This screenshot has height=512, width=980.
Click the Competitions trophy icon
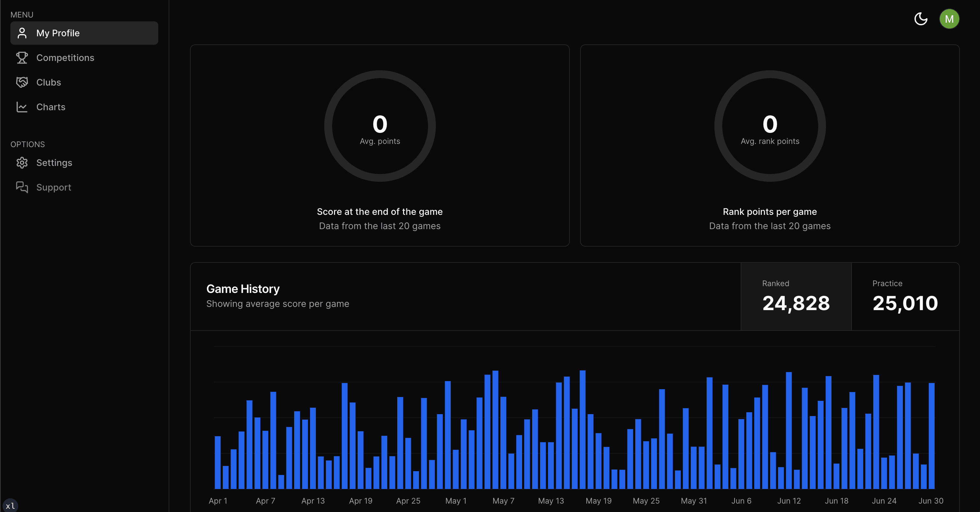(22, 58)
